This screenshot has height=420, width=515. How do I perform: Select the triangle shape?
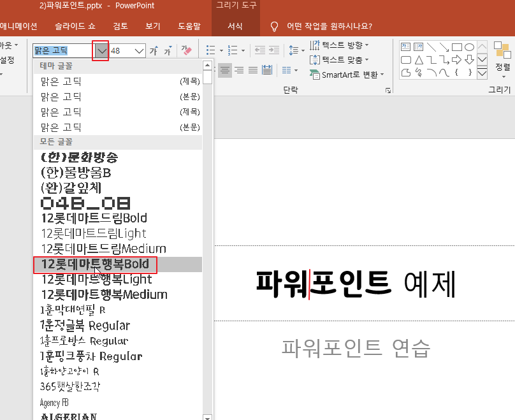pos(419,60)
